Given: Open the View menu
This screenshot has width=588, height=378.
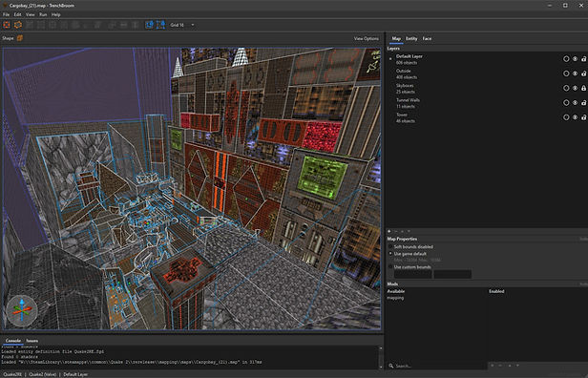Looking at the screenshot, I should pyautogui.click(x=30, y=14).
